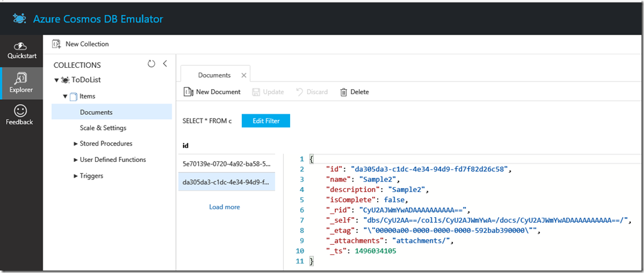Click the Discard toolbar button

tap(311, 92)
